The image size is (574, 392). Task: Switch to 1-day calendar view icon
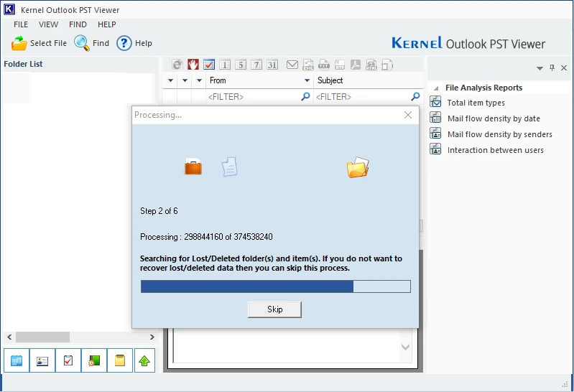[x=225, y=65]
